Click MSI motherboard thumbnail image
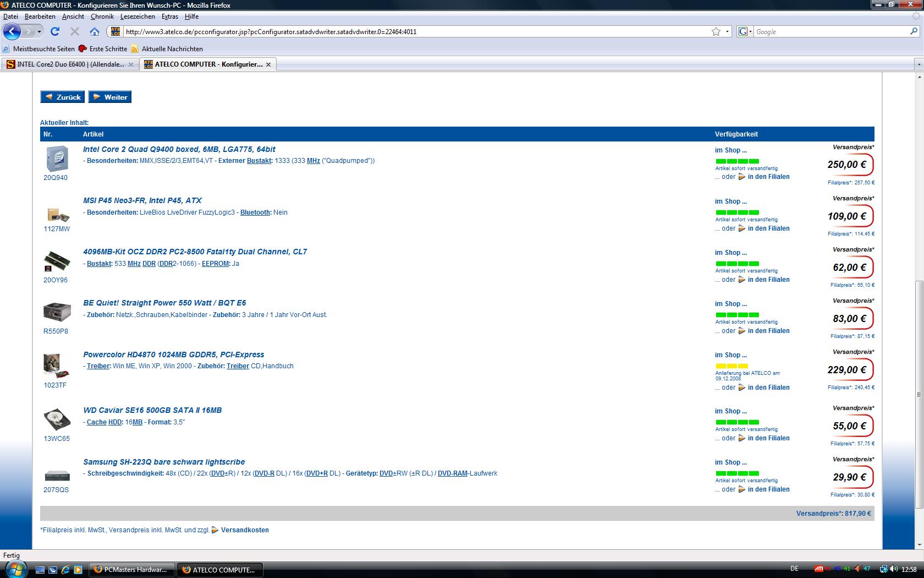924x578 pixels. pos(58,215)
